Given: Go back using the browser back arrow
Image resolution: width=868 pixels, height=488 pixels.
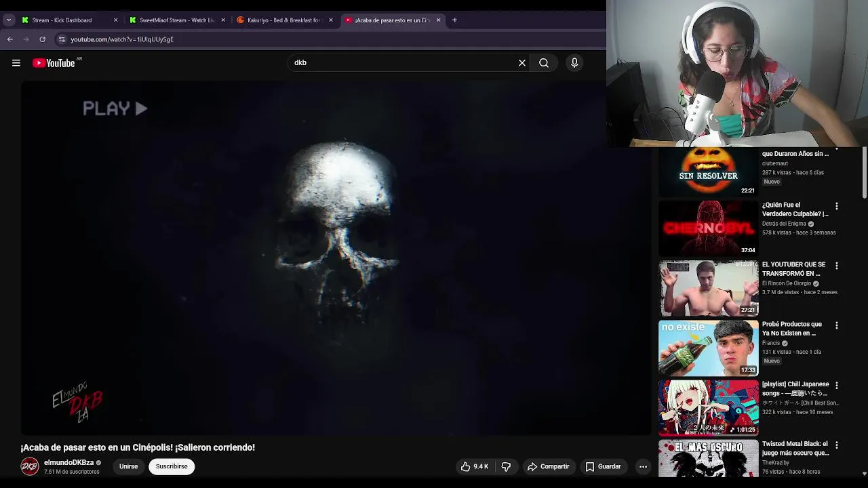Looking at the screenshot, I should coord(10,39).
